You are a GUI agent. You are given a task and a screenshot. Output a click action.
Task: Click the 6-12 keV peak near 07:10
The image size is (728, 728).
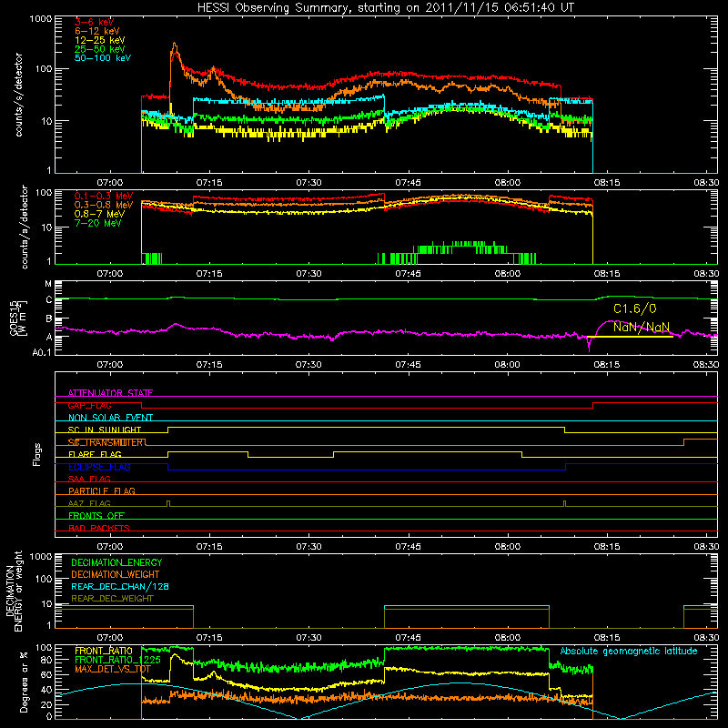(x=174, y=45)
